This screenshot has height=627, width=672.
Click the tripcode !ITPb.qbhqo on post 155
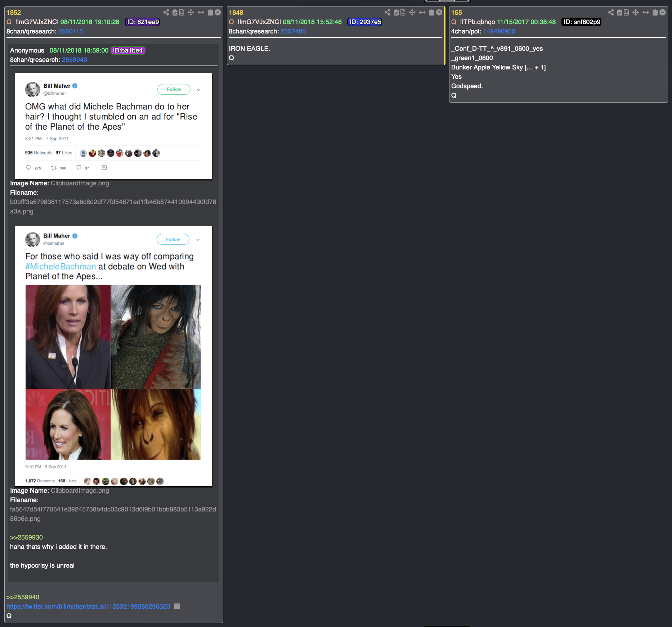478,22
